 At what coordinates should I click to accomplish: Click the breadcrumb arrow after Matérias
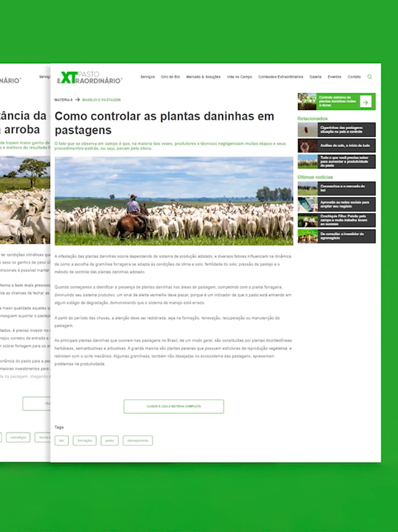point(78,100)
